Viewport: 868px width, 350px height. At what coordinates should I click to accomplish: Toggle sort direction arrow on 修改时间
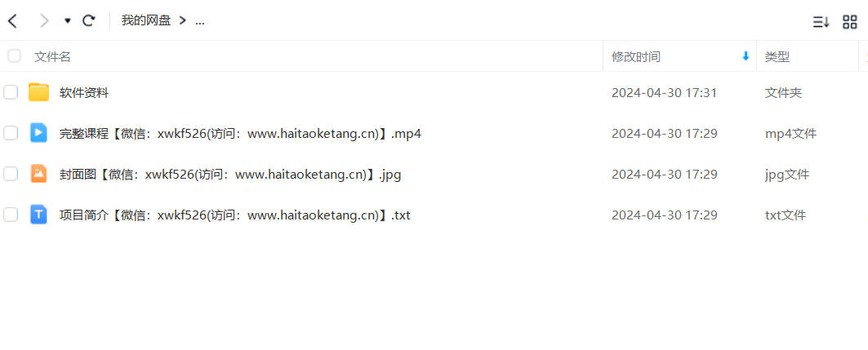746,55
